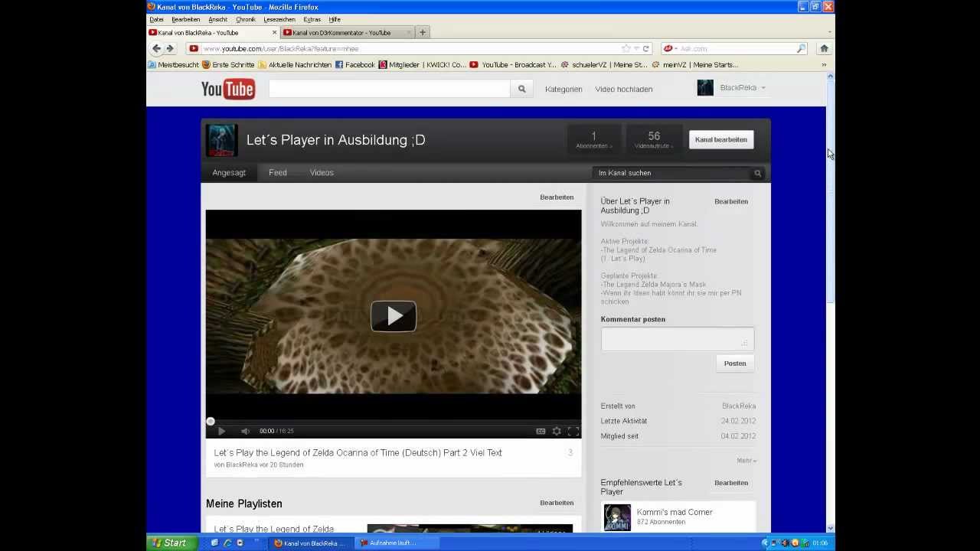Expand the Abonnenten counter dropdown
This screenshot has width=980, height=551.
(593, 140)
